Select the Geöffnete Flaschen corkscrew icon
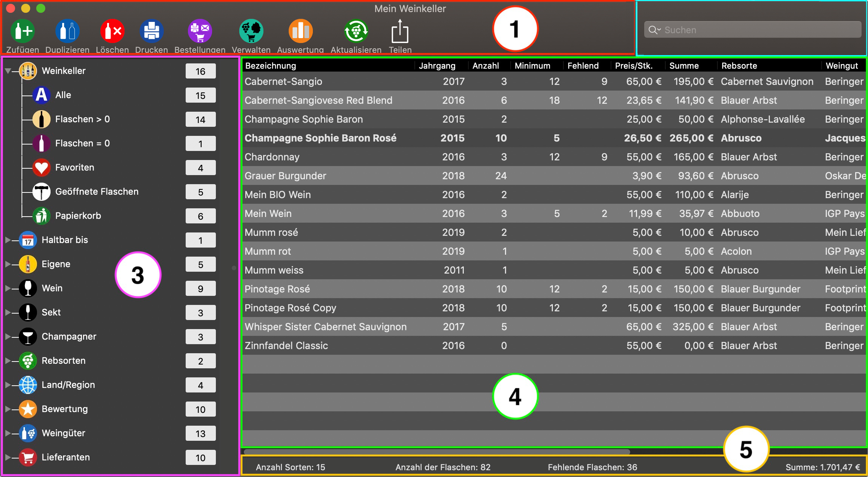The height and width of the screenshot is (477, 868). (42, 192)
